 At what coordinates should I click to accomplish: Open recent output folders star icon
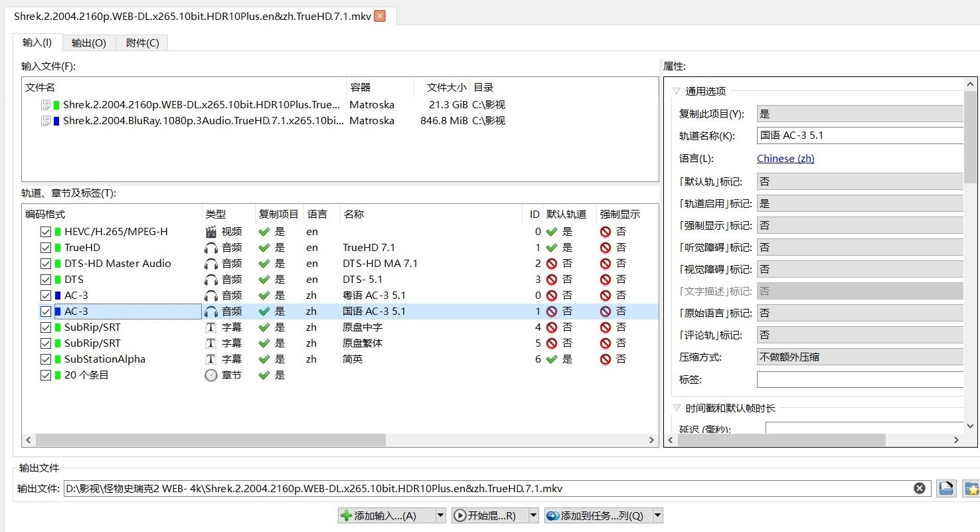971,489
